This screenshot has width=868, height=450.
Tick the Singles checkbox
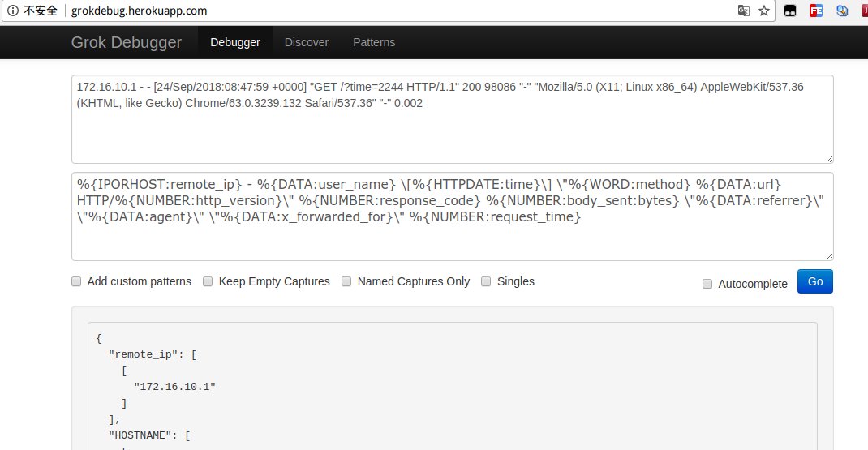(486, 281)
